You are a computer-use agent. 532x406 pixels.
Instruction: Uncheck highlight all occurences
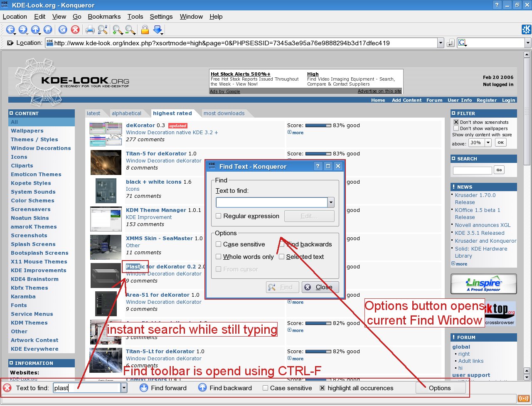[322, 388]
